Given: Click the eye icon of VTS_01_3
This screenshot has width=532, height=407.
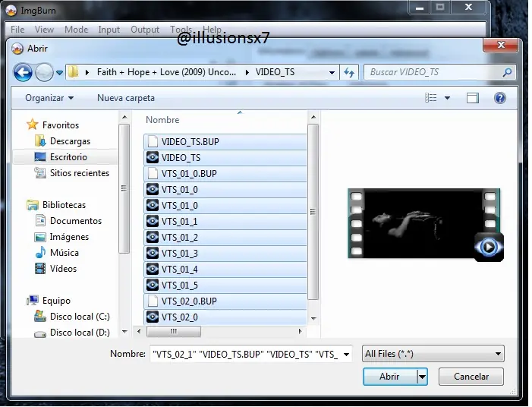Looking at the screenshot, I should point(153,253).
